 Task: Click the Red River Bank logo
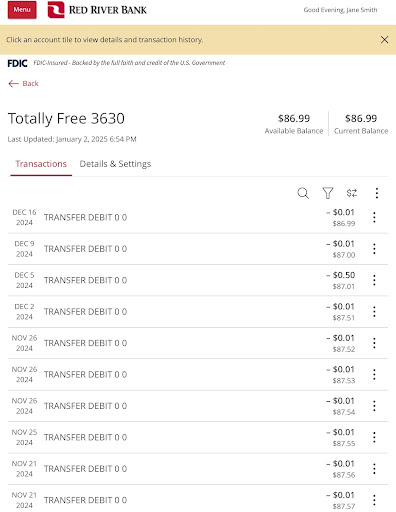97,10
